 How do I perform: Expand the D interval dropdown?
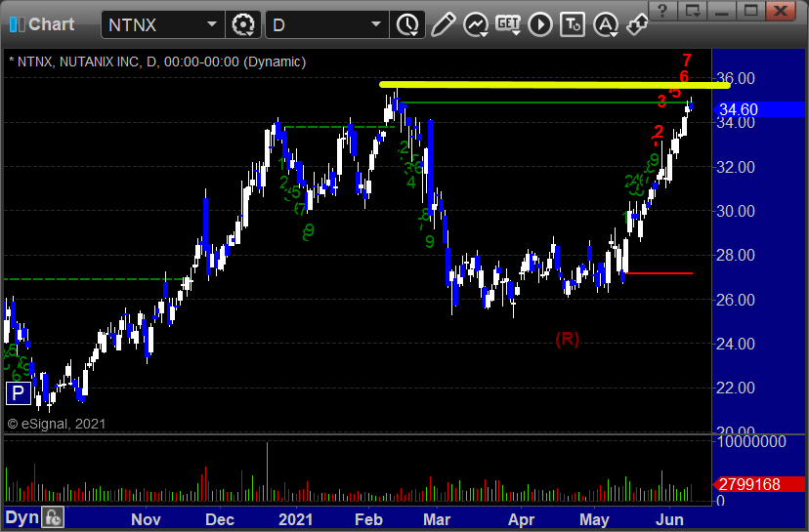tap(376, 24)
